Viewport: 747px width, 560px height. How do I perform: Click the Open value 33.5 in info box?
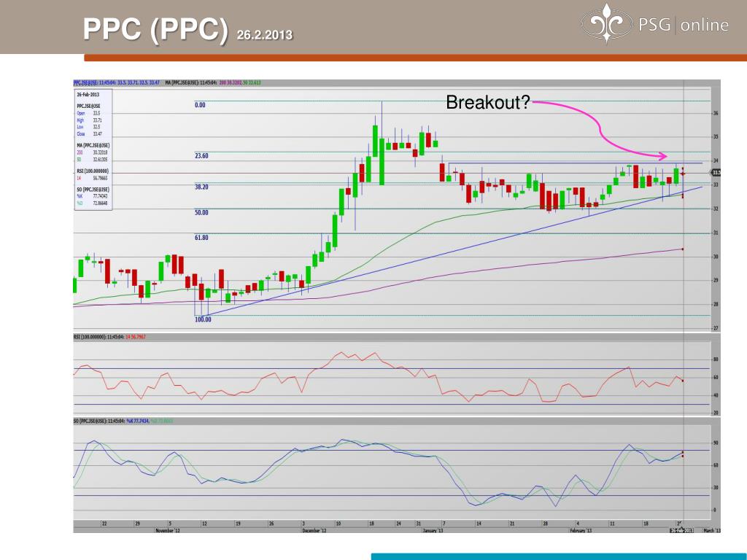[x=97, y=113]
